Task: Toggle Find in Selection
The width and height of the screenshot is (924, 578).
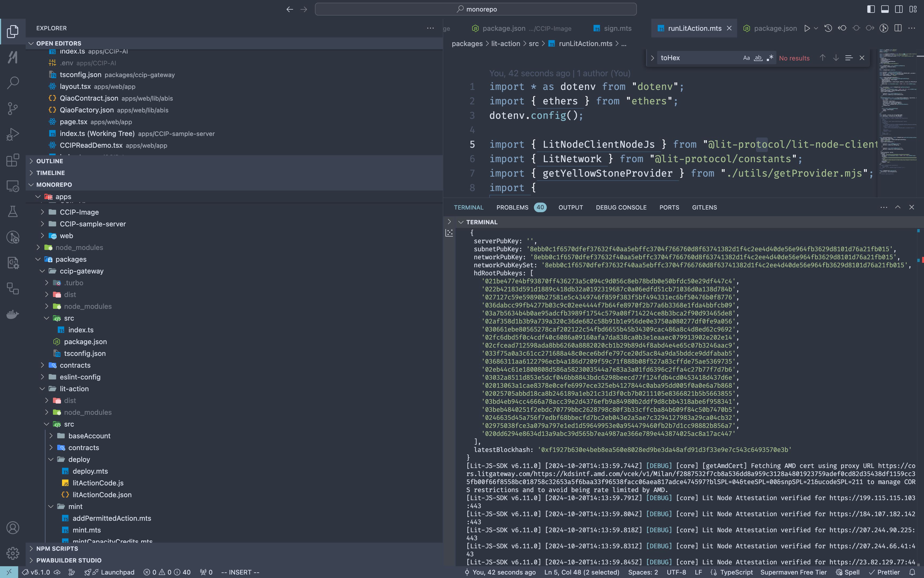Action: click(x=849, y=58)
